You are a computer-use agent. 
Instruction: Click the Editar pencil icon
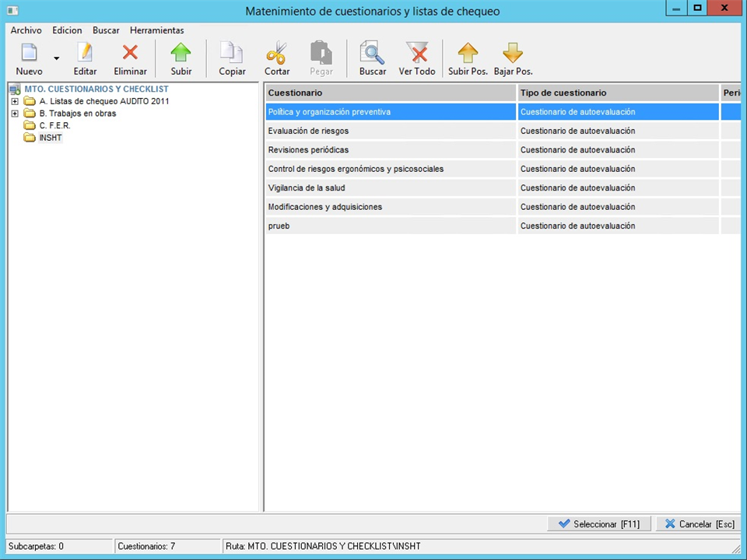tap(85, 53)
